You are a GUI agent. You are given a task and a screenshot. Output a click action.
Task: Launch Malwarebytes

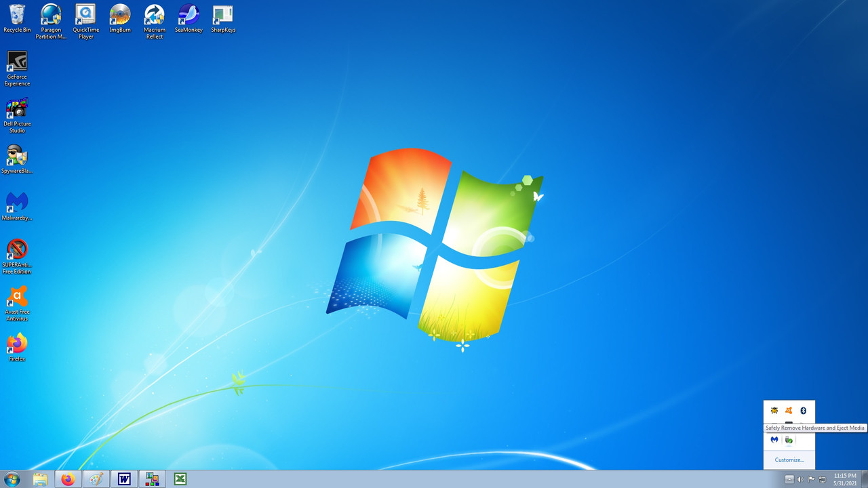pos(17,202)
